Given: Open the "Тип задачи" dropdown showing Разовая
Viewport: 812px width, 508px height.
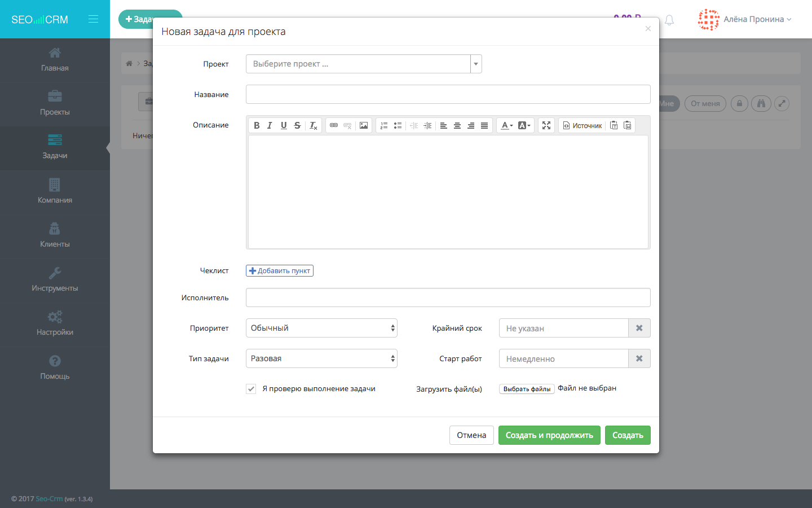Looking at the screenshot, I should (321, 358).
